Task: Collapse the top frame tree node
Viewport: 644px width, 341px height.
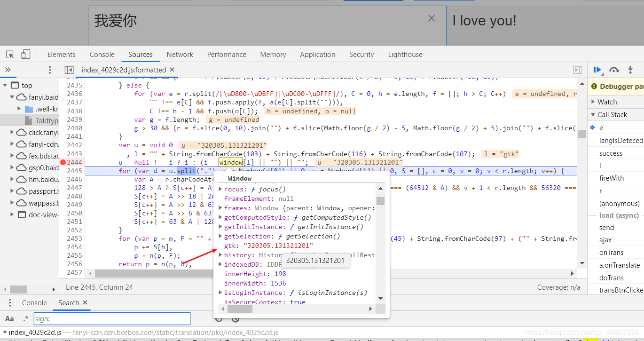Action: [x=5, y=86]
